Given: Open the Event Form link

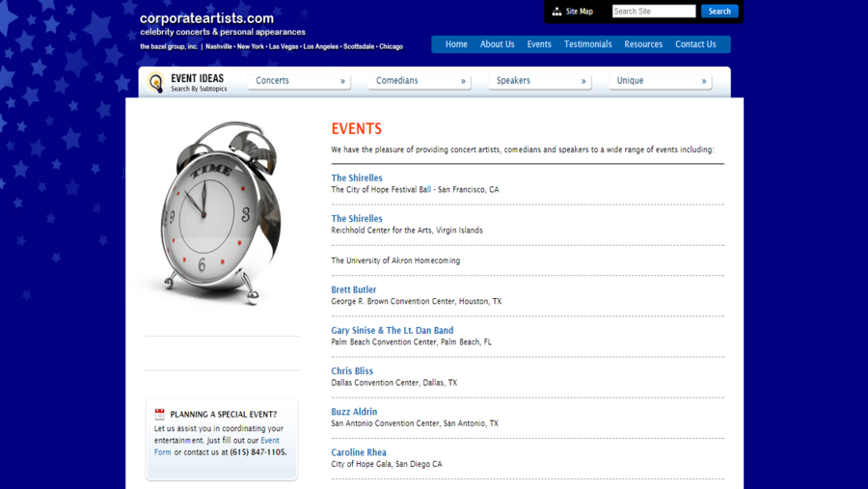Looking at the screenshot, I should 269,441.
